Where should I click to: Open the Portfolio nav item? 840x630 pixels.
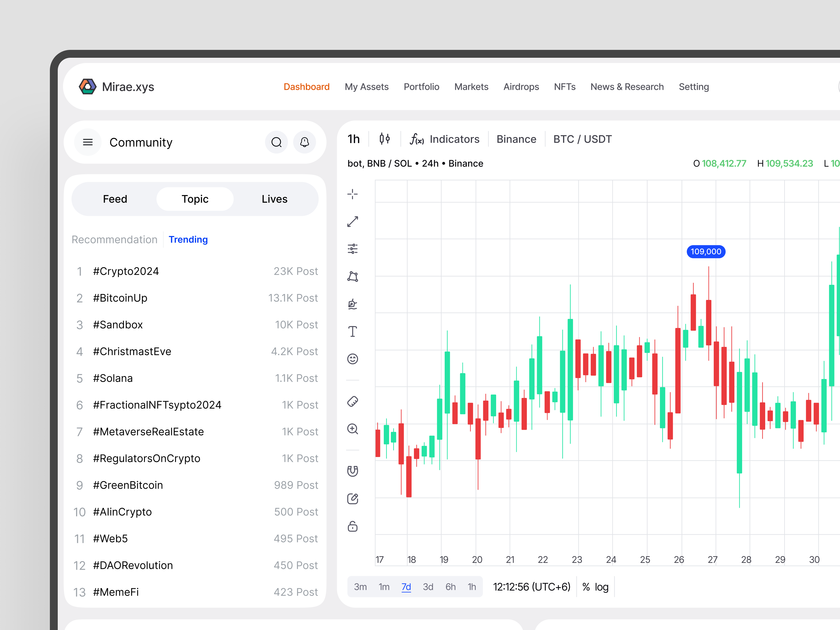pos(421,87)
